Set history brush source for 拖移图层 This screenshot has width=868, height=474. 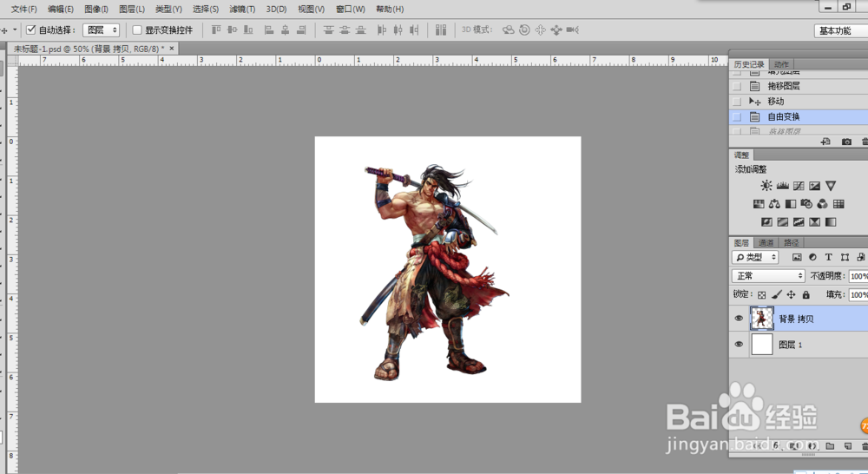[x=736, y=86]
